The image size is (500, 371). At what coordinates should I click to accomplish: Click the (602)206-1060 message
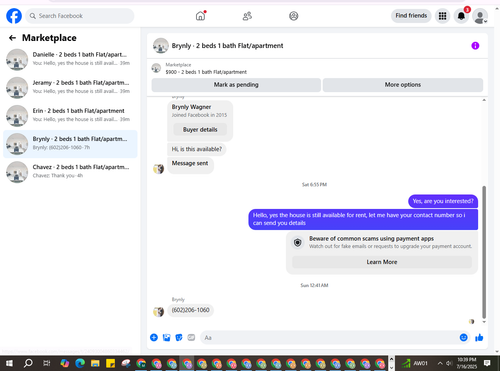pyautogui.click(x=190, y=310)
